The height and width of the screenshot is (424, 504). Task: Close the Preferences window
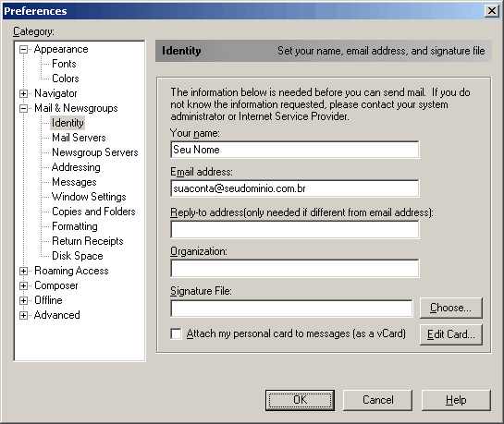[491, 11]
